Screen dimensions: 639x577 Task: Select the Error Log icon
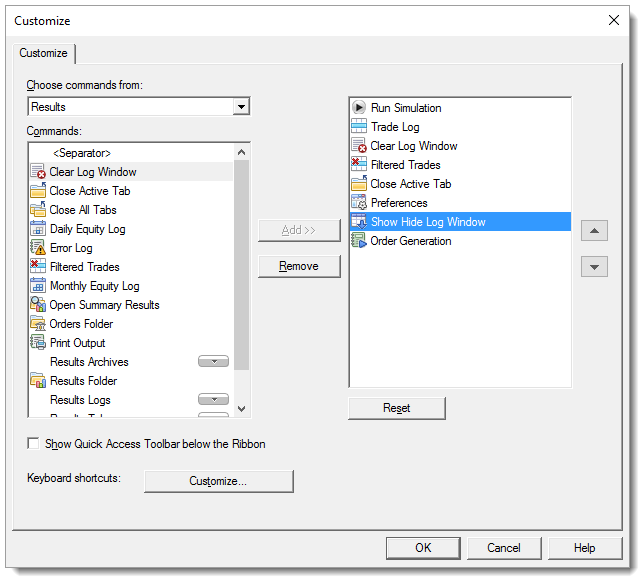click(38, 248)
